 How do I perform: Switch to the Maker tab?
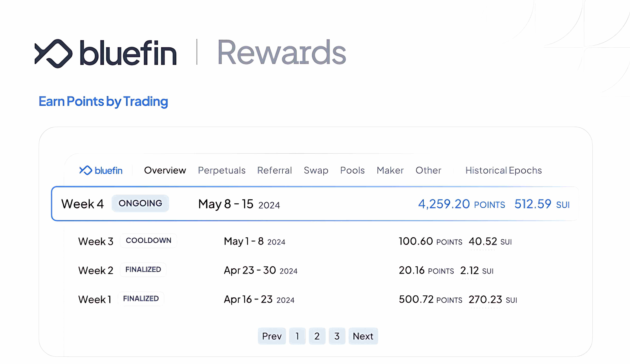tap(390, 170)
